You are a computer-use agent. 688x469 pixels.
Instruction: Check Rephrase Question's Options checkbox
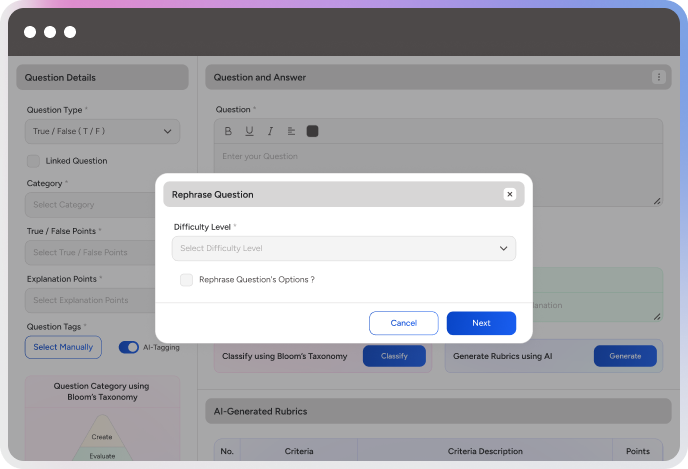pyautogui.click(x=187, y=280)
